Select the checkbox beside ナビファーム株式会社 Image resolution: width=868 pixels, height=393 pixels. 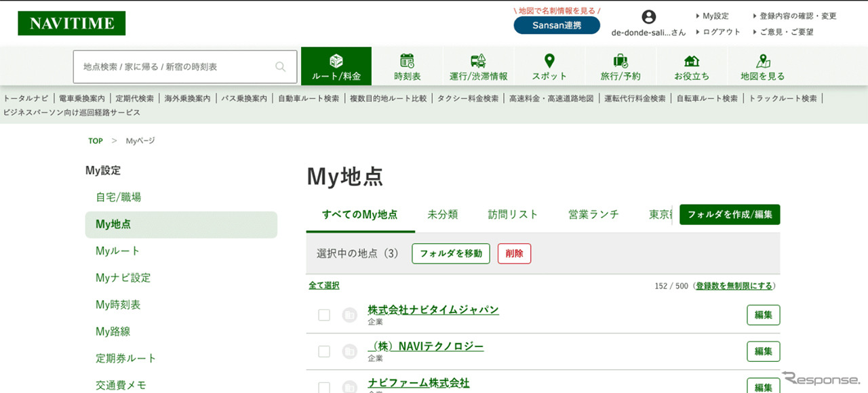point(323,385)
